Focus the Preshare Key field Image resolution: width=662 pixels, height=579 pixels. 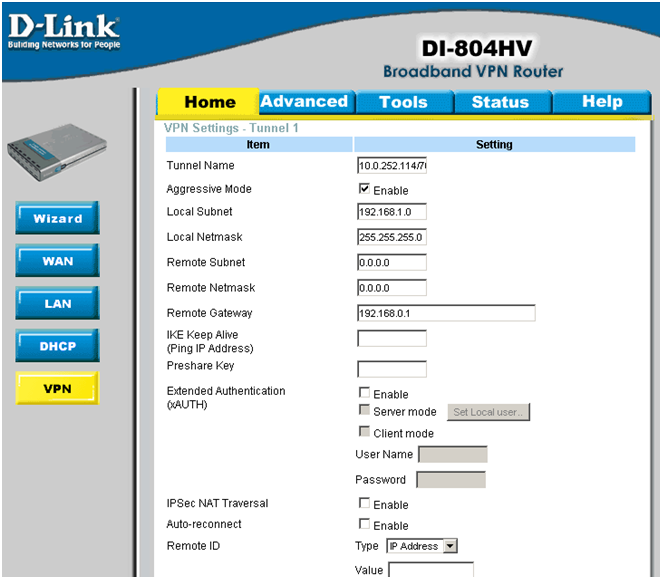click(x=392, y=369)
